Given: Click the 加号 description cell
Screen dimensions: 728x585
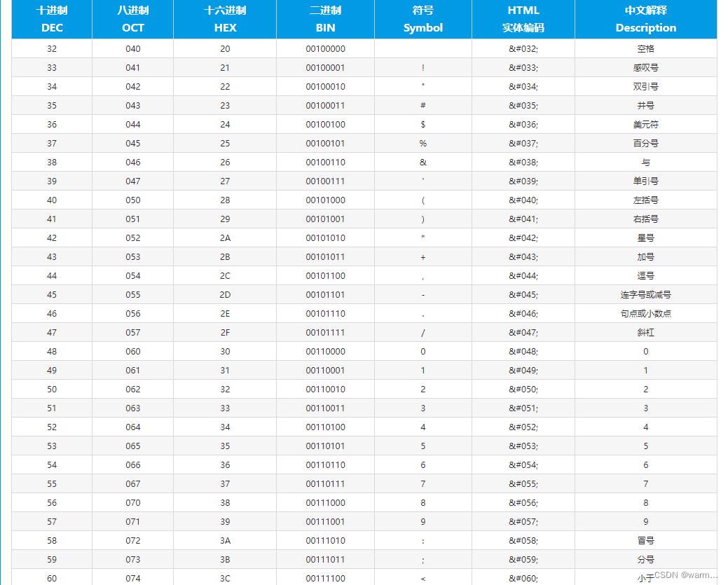Looking at the screenshot, I should pyautogui.click(x=646, y=256).
